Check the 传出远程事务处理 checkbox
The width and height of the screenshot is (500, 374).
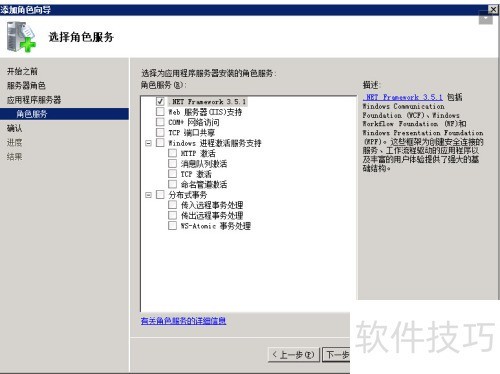tap(172, 215)
